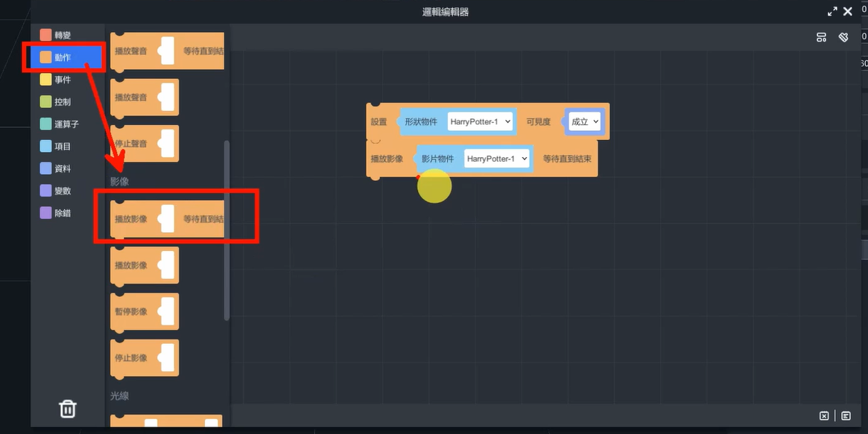Close the 邏輯编輯器 window

pyautogui.click(x=848, y=12)
